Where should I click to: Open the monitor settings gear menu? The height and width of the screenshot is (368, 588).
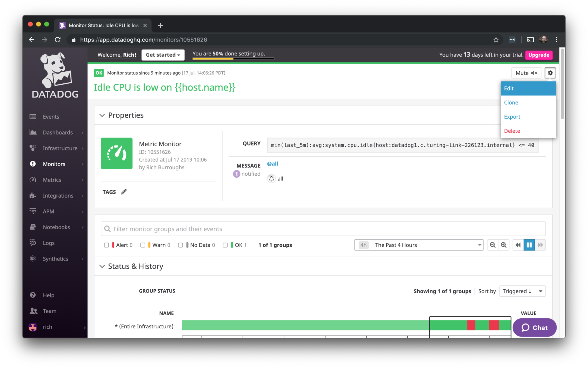(x=550, y=73)
